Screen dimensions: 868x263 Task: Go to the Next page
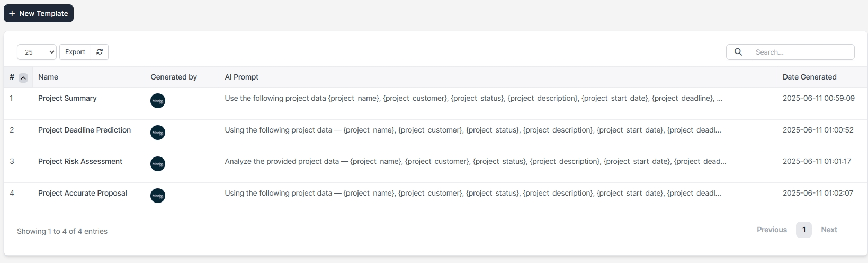click(829, 230)
